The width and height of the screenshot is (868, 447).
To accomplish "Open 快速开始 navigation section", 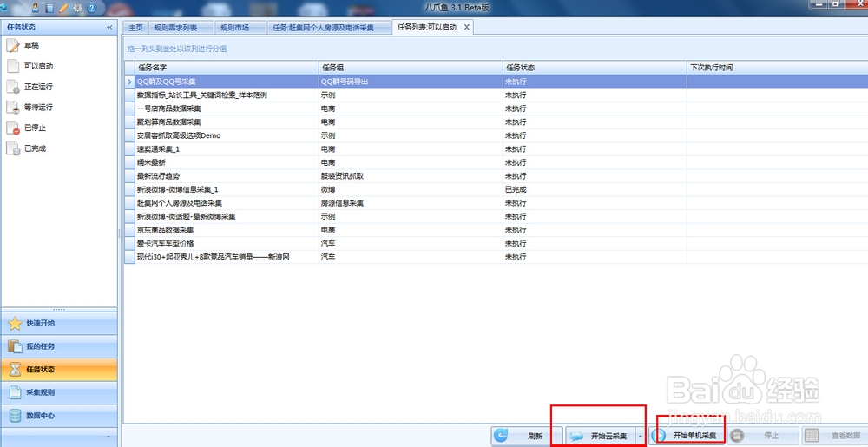I will (x=59, y=323).
